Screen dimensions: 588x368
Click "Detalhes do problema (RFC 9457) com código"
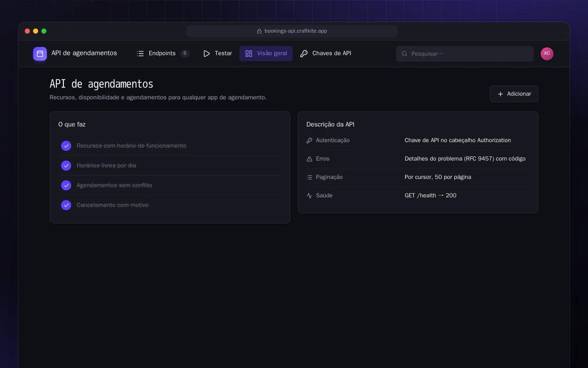[x=465, y=159]
